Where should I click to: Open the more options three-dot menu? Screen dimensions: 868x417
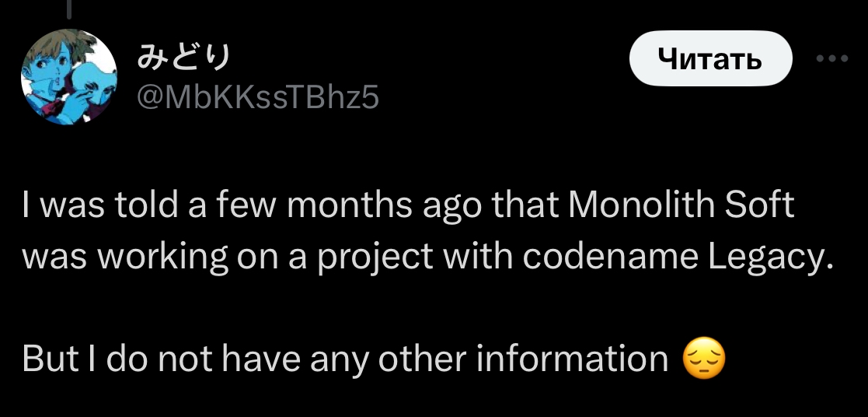click(x=833, y=58)
